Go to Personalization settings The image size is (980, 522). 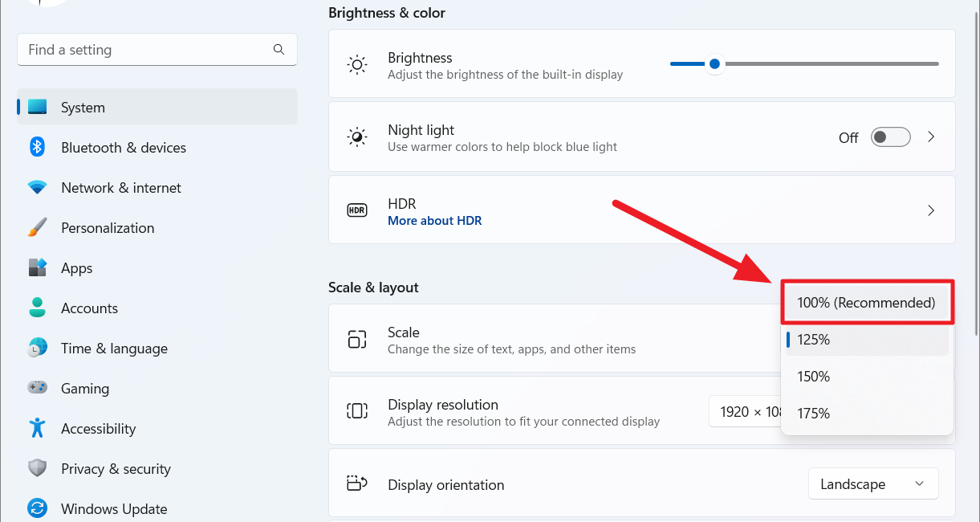pyautogui.click(x=157, y=227)
